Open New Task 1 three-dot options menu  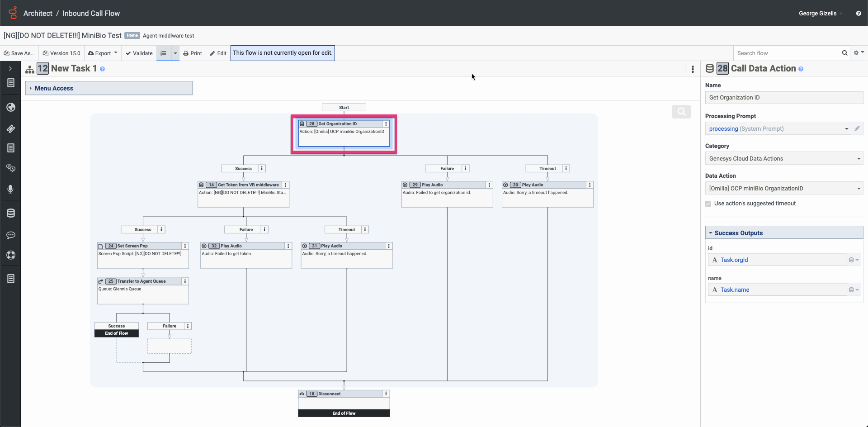[x=692, y=69]
